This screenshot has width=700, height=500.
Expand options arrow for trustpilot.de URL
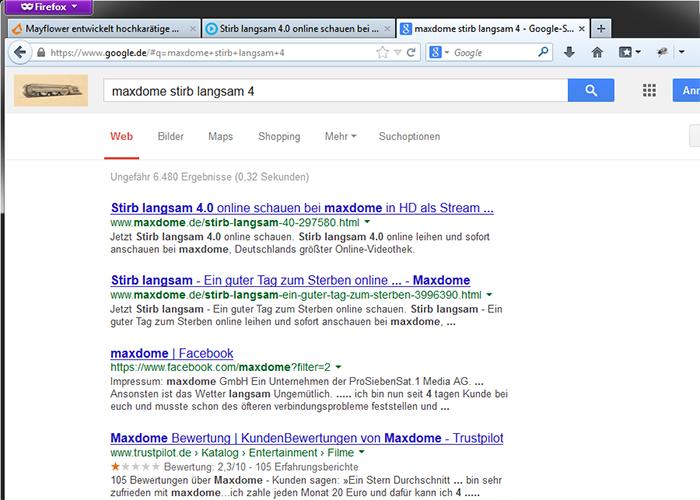click(362, 452)
